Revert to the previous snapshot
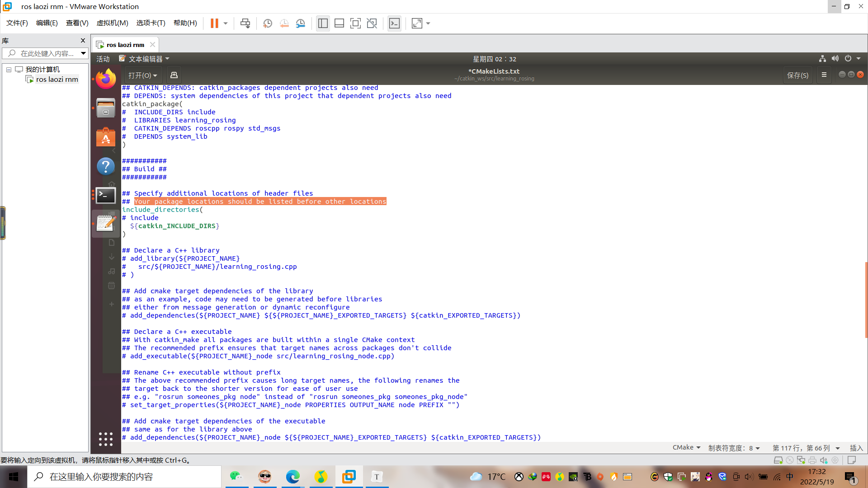 click(x=284, y=23)
